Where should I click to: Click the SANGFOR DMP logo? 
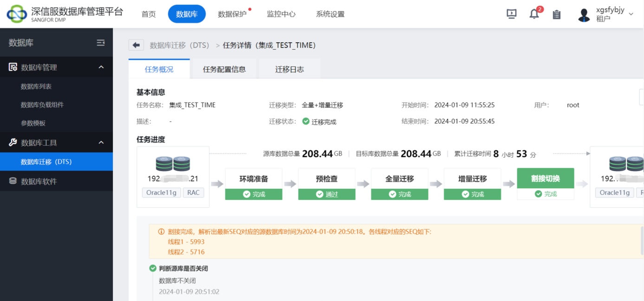18,13
